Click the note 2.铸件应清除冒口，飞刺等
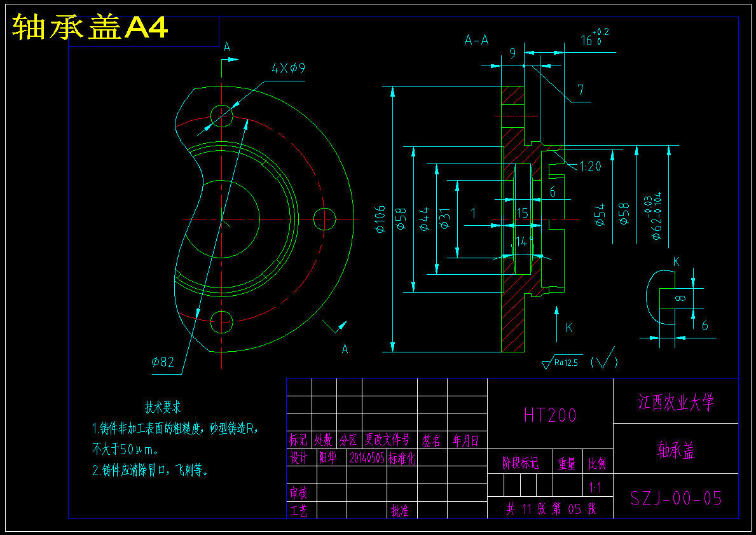The image size is (756, 535). point(151,470)
